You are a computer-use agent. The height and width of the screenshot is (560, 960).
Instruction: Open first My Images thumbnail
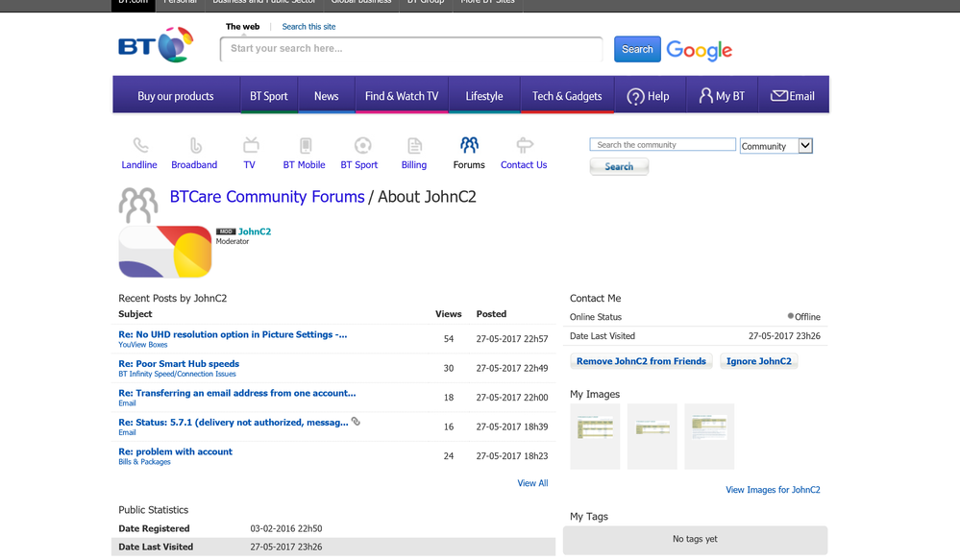point(595,436)
